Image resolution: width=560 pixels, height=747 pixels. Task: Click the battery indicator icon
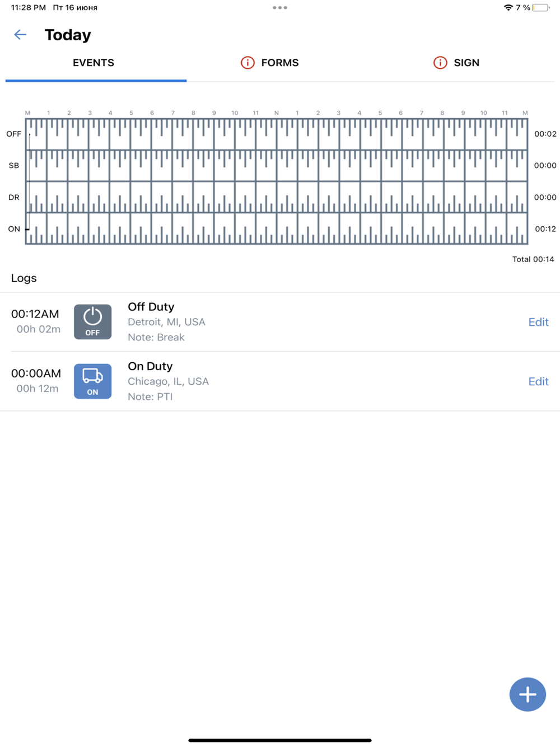point(540,8)
